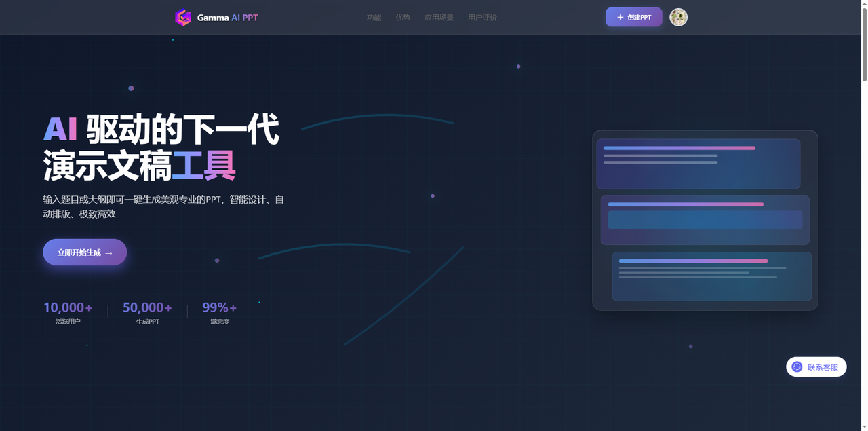Click the 10,000+ 活跃用户 statistic
868x431 pixels.
click(x=68, y=312)
